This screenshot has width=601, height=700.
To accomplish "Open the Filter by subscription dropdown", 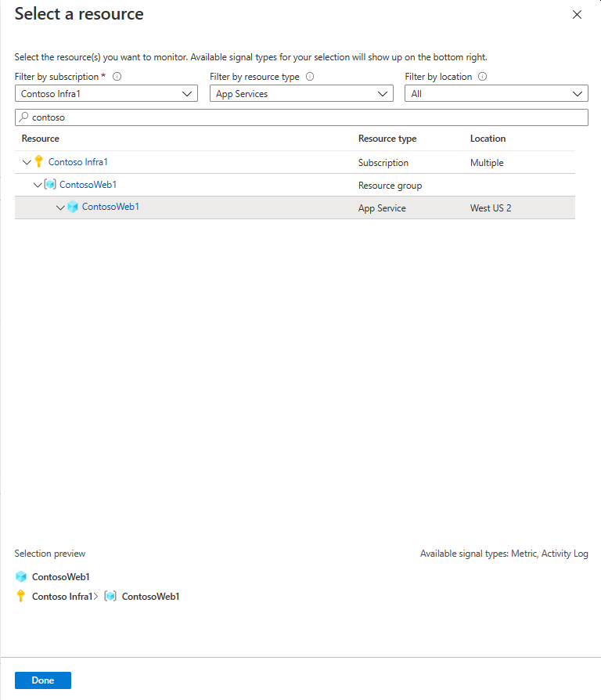I will click(106, 94).
